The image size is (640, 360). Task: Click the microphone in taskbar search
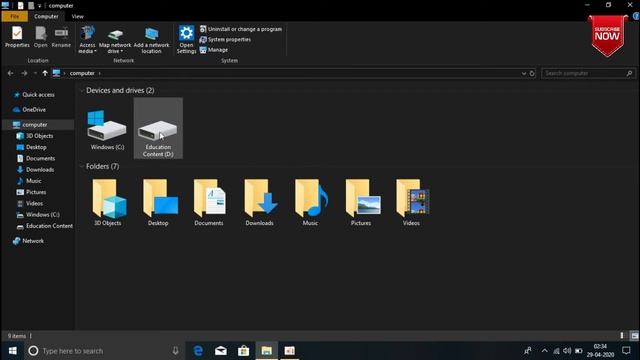pyautogui.click(x=176, y=351)
